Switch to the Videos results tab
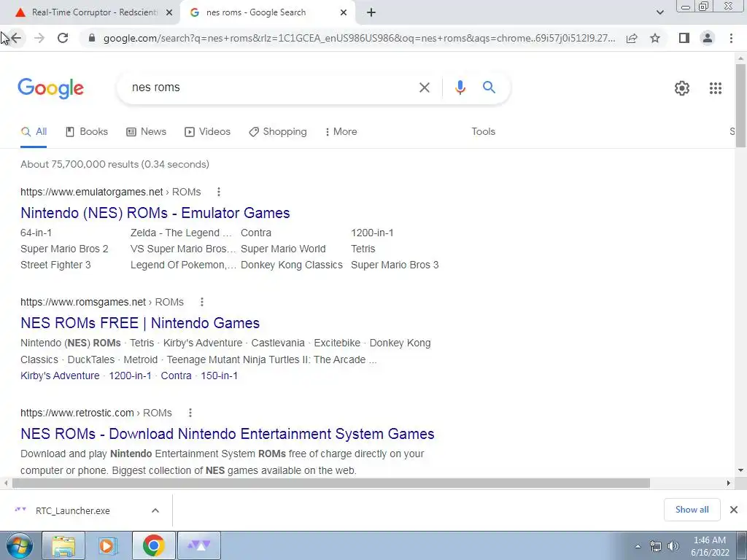This screenshot has height=560, width=747. tap(207, 132)
